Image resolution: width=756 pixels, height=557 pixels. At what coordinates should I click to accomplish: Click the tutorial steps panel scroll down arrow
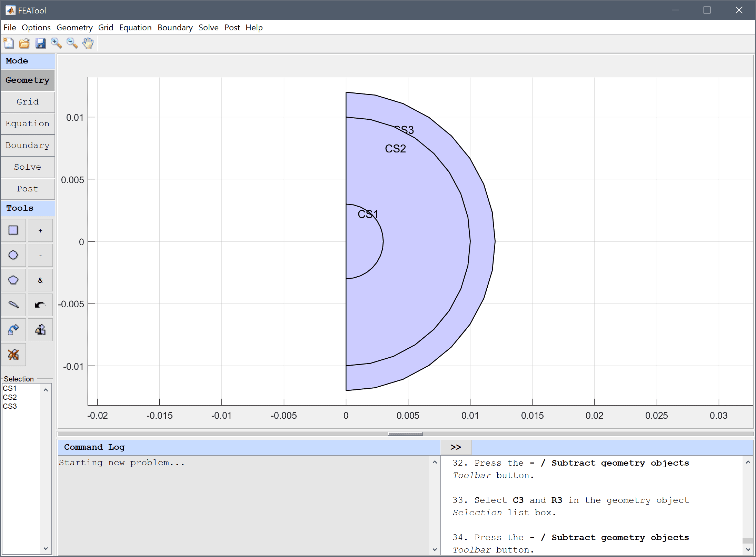tap(748, 549)
